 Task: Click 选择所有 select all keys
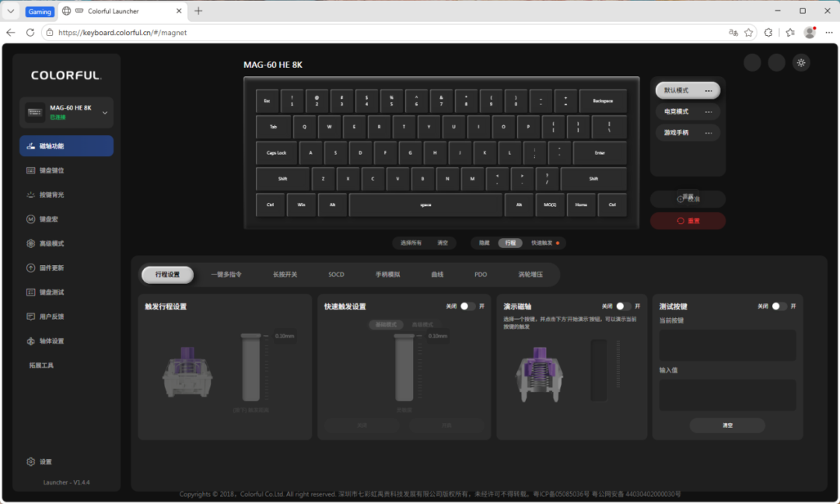[x=411, y=243]
